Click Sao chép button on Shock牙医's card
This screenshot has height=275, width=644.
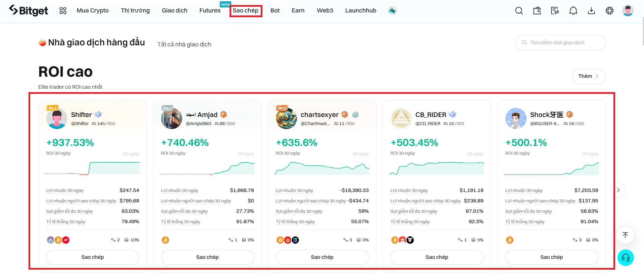552,257
